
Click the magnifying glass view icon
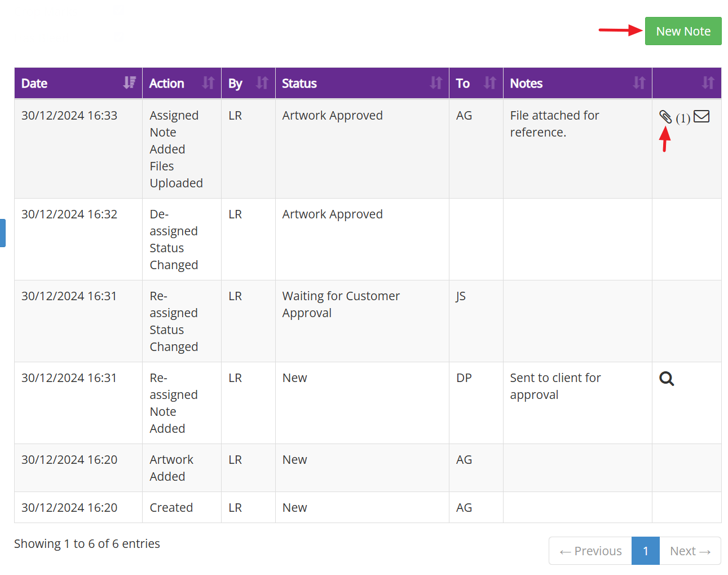[x=667, y=379]
